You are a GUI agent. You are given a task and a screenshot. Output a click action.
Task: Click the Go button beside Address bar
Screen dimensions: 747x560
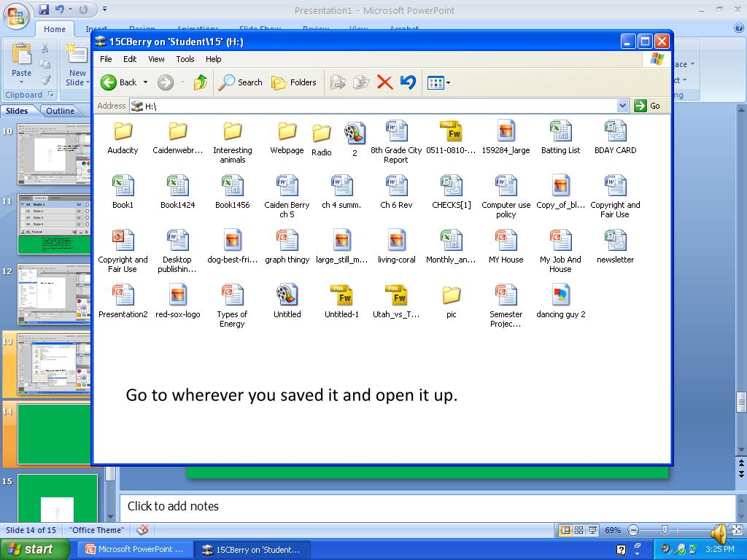(648, 106)
